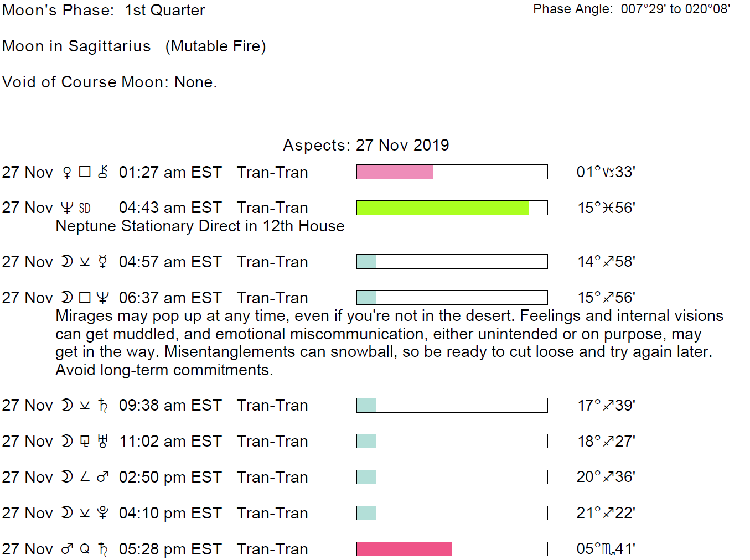Select the Neptune glyph beside the SD symbol
The height and width of the screenshot is (560, 750).
pyautogui.click(x=67, y=208)
